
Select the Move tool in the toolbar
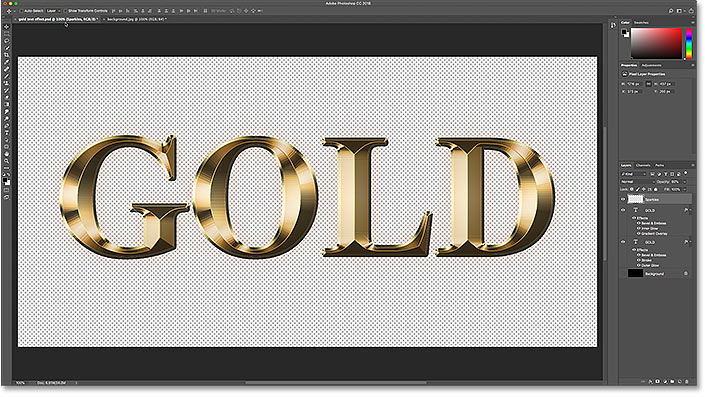pos(6,27)
